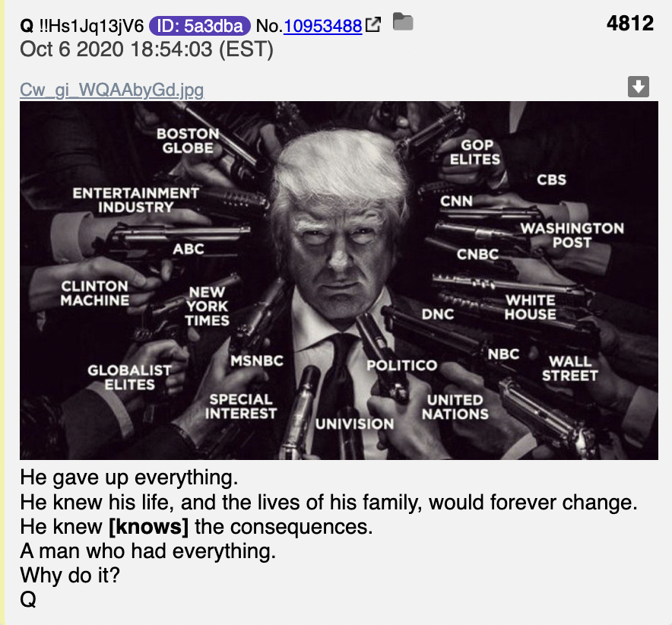Click the purple ID: 5a3dba badge
Screen dimensions: 672x625
pos(199,26)
